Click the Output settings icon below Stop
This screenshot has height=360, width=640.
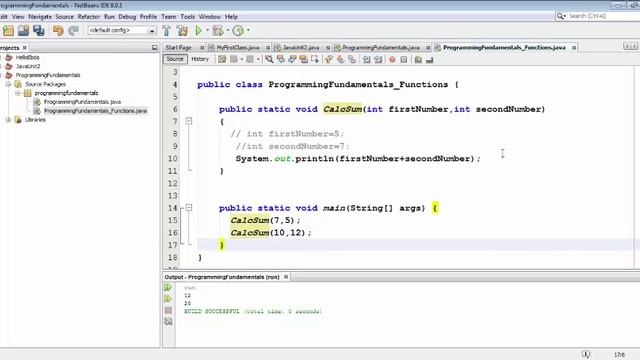click(x=168, y=322)
